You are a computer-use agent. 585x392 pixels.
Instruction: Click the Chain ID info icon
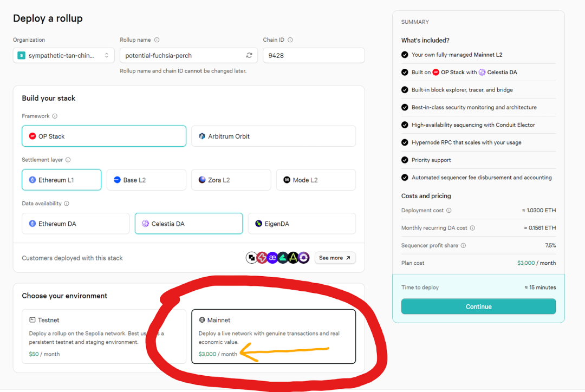click(x=290, y=40)
